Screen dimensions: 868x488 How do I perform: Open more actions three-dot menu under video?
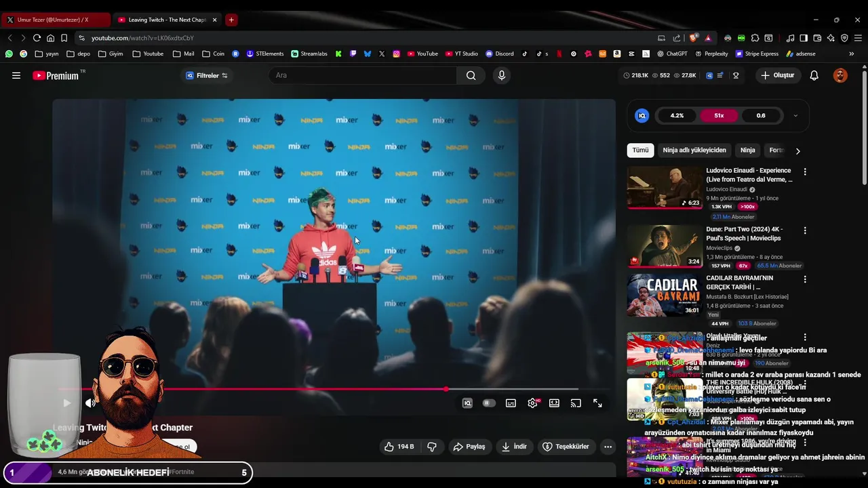tap(608, 447)
